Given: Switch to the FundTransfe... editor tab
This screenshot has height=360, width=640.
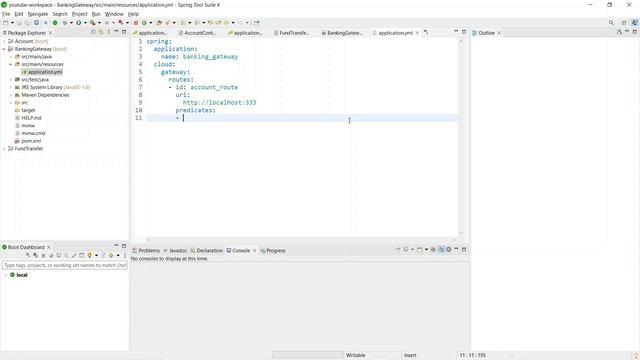Looking at the screenshot, I should tap(291, 33).
